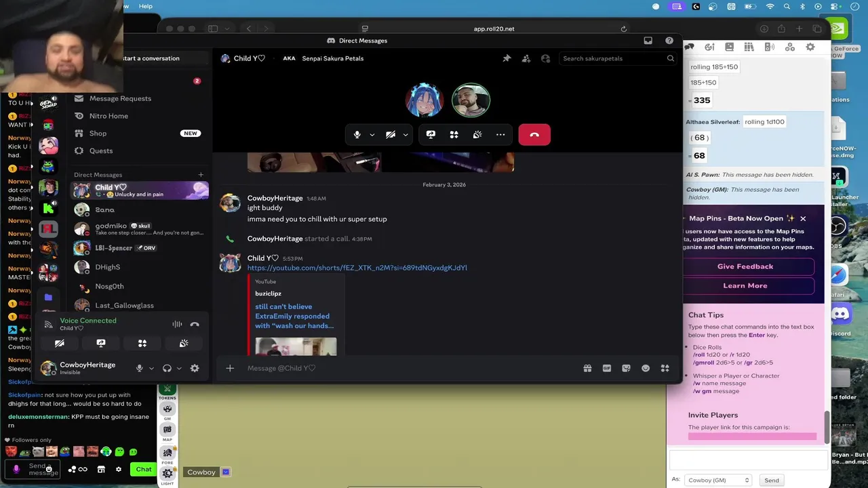This screenshot has height=488, width=868.
Task: Share your screen in the call
Action: 431,135
